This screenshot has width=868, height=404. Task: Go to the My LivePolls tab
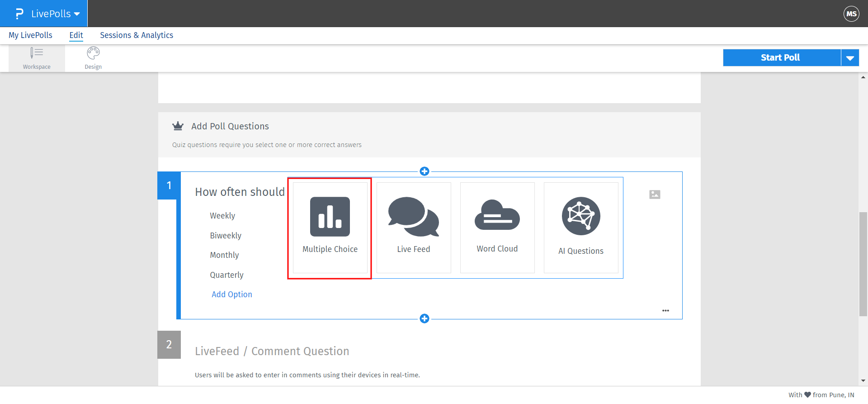click(x=30, y=35)
